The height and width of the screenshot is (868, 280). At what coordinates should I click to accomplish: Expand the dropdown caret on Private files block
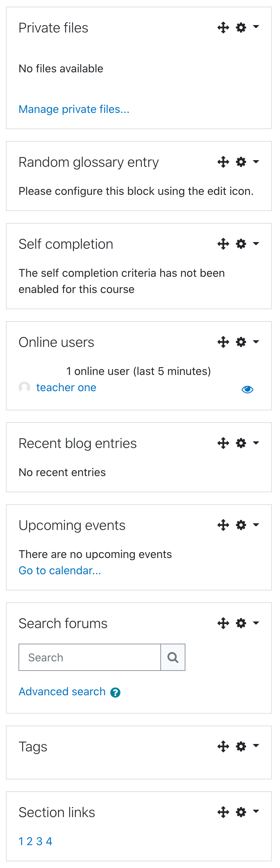coord(256,27)
